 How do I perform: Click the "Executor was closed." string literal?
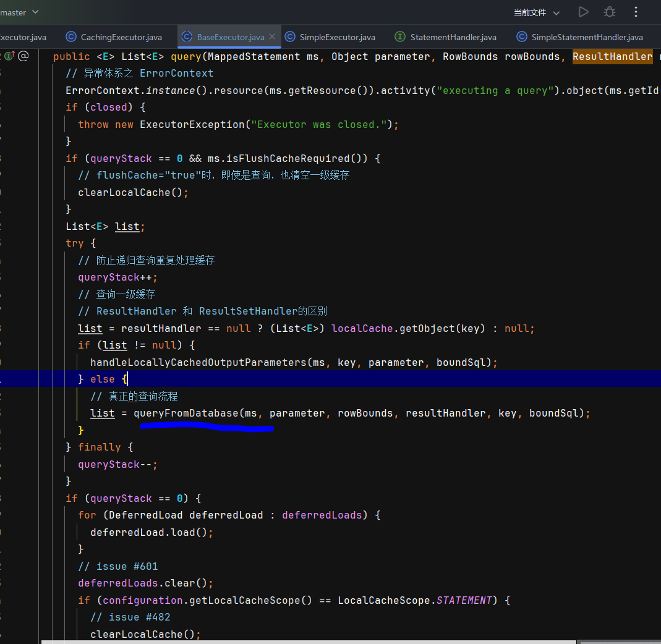pyautogui.click(x=319, y=125)
